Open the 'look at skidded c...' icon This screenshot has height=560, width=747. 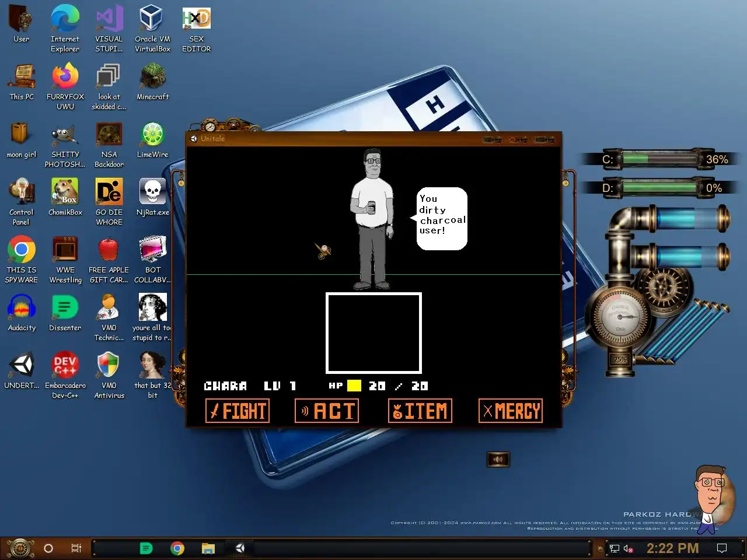click(x=109, y=86)
